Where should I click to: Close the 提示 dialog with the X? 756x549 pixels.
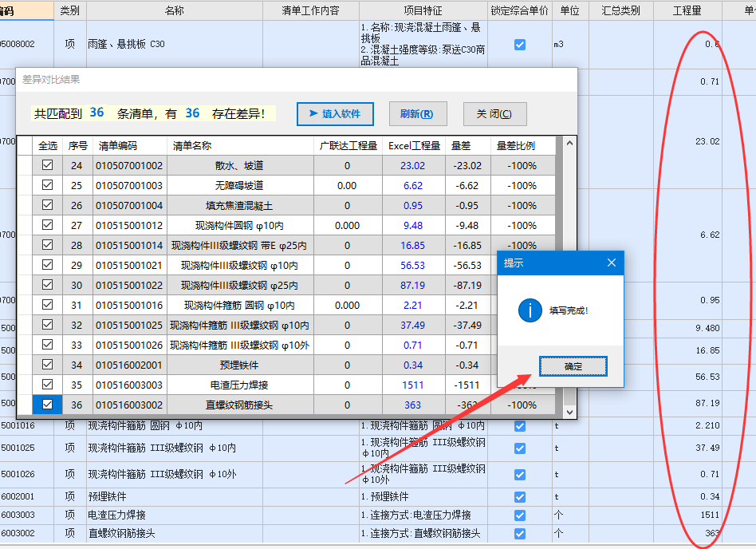coord(612,263)
